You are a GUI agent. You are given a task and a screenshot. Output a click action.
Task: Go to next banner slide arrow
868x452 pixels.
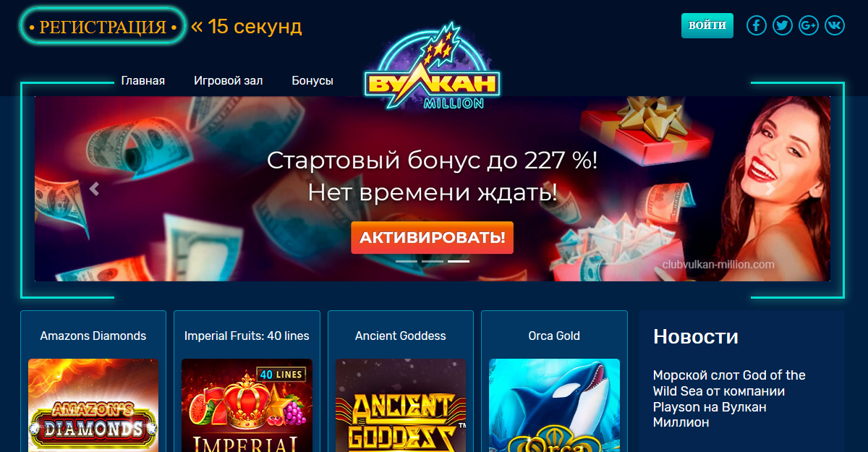point(771,189)
